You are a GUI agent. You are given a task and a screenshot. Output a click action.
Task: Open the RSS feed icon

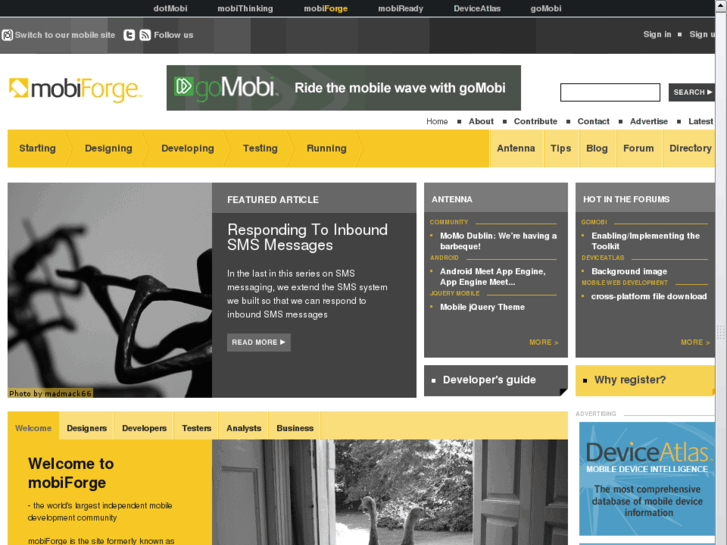pos(145,35)
